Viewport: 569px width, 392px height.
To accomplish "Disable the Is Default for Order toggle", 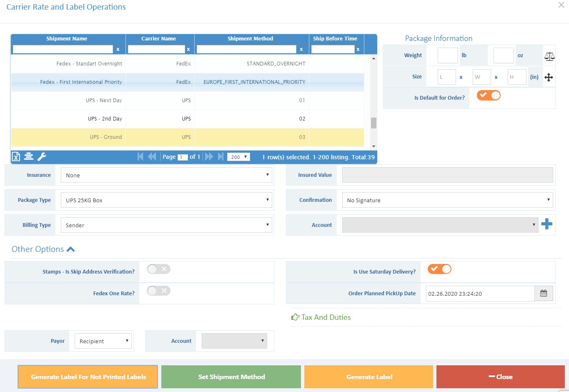I will (489, 95).
